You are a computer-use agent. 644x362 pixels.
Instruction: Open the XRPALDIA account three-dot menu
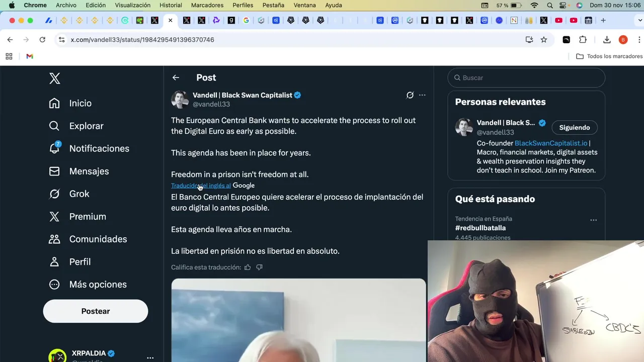150,357
